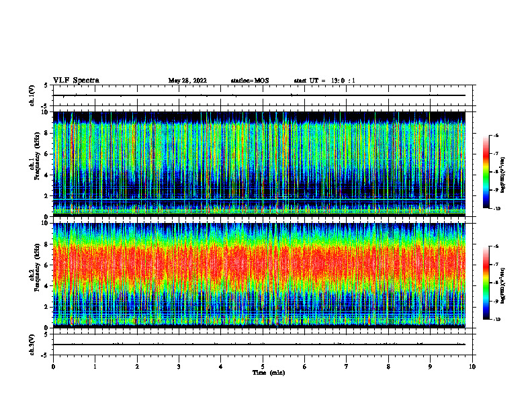Click the "4" kHz tick on ch.2 axis
This screenshot has height=411, width=532.
click(46, 286)
